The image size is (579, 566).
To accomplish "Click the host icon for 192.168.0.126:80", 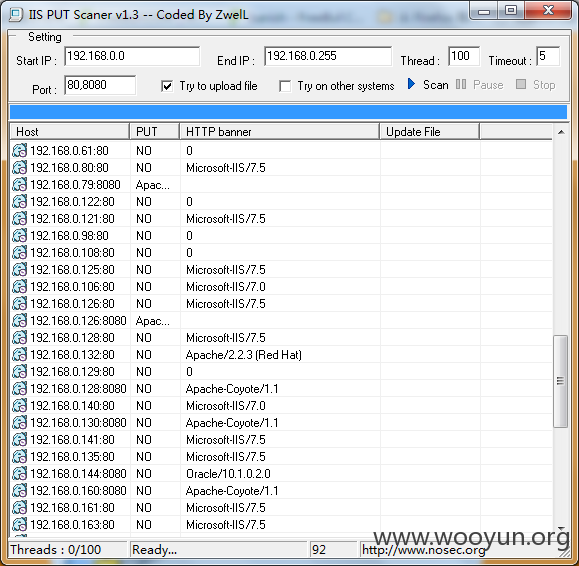I will click(x=20, y=303).
